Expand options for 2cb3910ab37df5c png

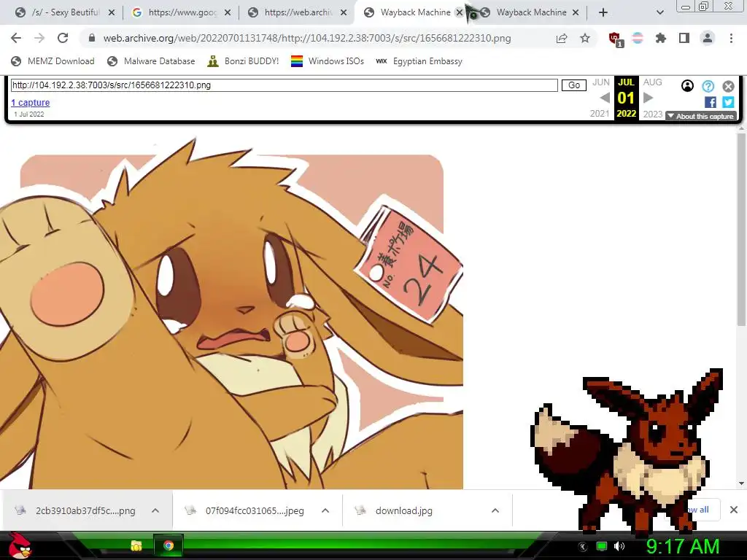pyautogui.click(x=155, y=510)
